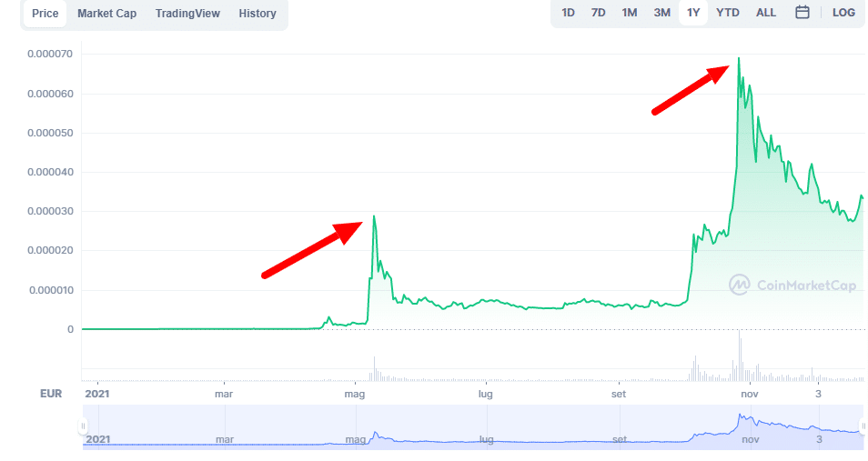Click the 'lug' x-axis label
Screen dimensions: 868x461
(x=486, y=394)
